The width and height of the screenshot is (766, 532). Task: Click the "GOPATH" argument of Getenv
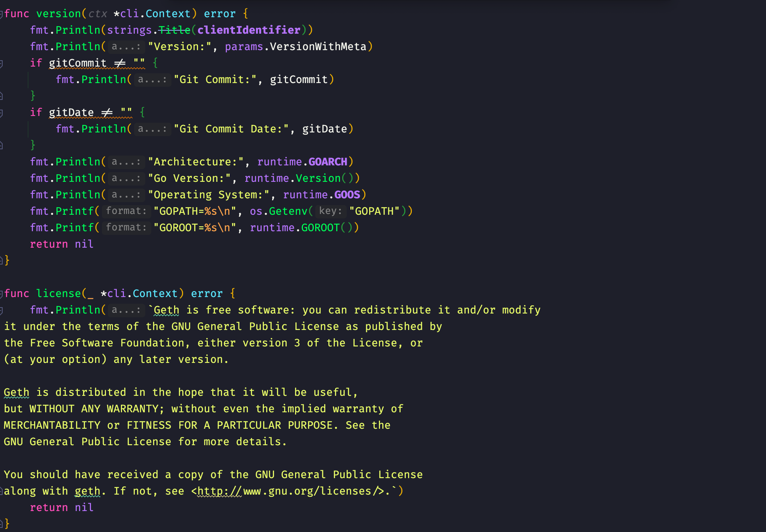tap(374, 211)
